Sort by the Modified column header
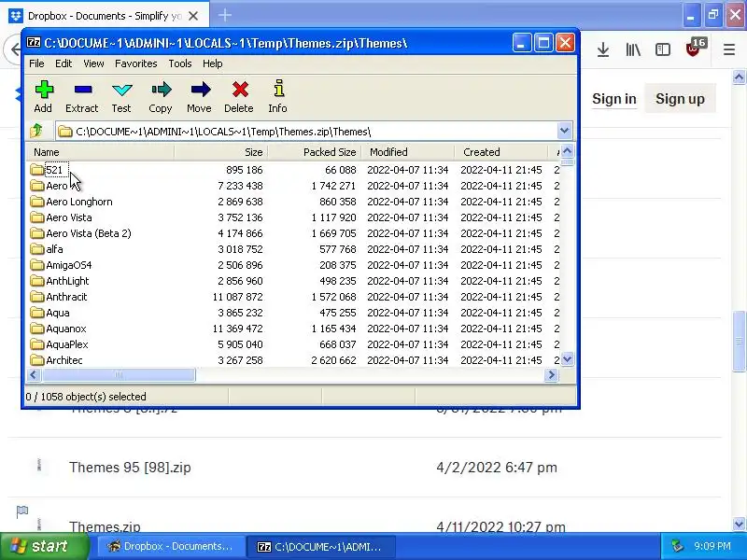Viewport: 747px width, 560px height. click(x=408, y=152)
